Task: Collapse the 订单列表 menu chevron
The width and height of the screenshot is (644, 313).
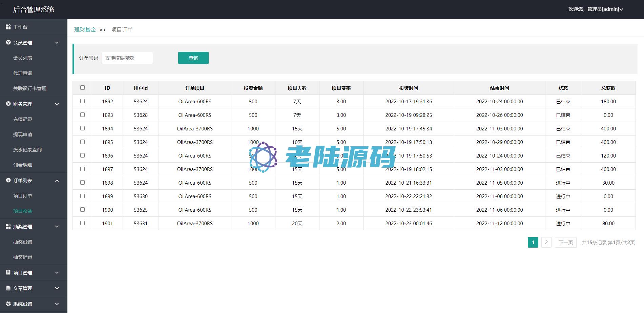Action: tap(57, 181)
